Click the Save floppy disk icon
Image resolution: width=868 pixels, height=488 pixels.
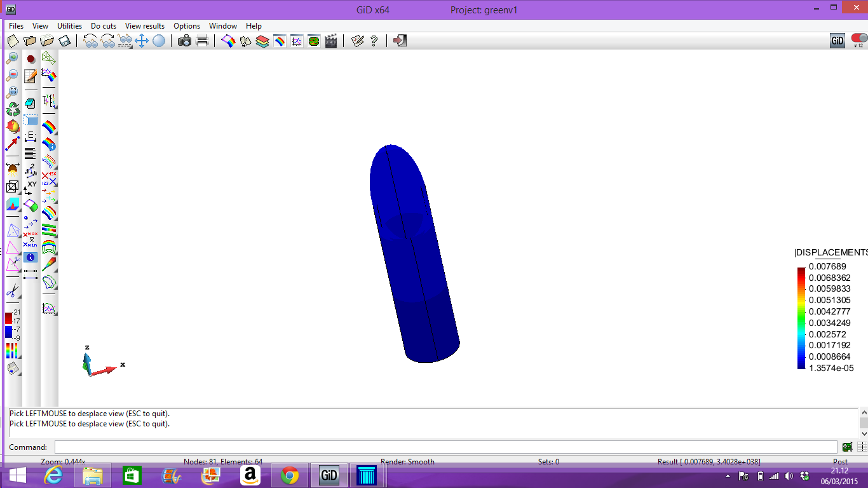(x=64, y=41)
